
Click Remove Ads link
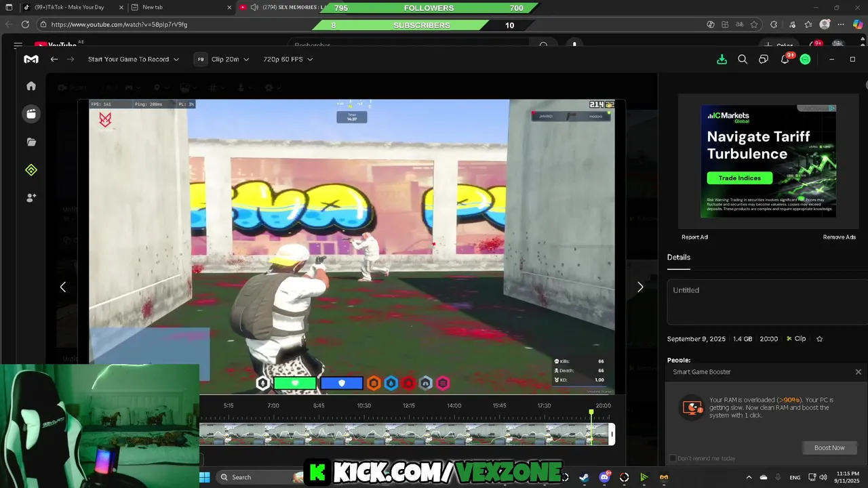tap(840, 237)
